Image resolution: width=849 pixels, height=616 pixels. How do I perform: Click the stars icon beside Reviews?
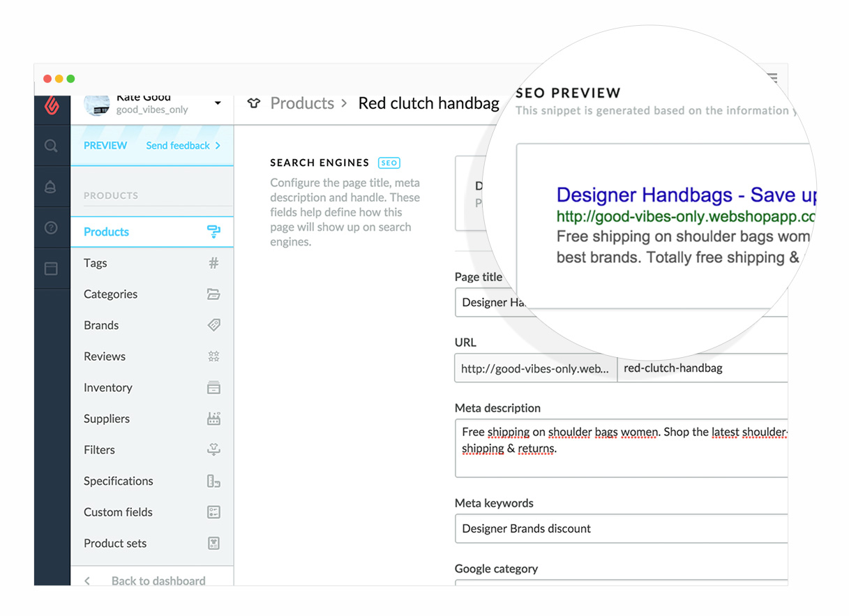tap(213, 356)
